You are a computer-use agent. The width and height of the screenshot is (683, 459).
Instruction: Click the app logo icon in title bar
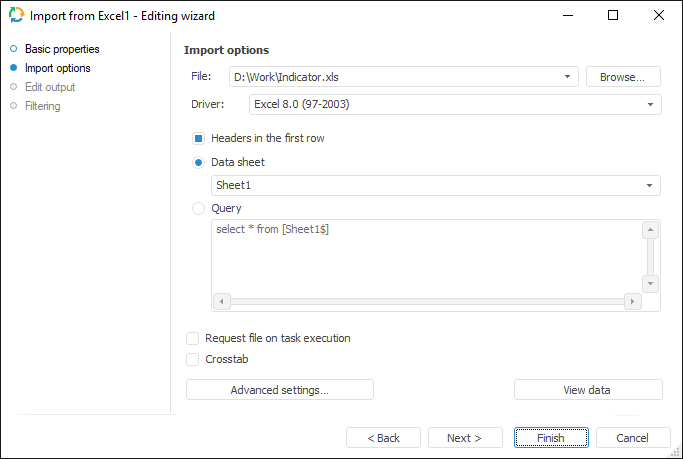click(x=16, y=16)
